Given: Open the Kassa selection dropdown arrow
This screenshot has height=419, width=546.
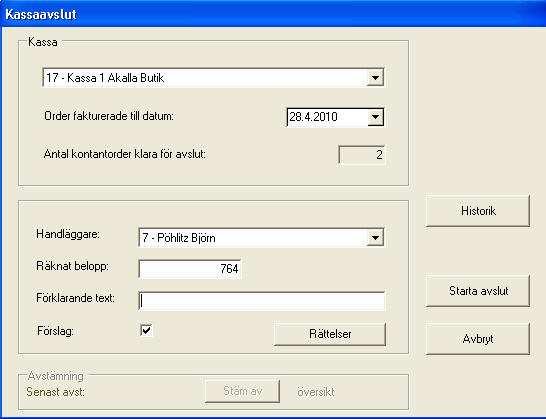Looking at the screenshot, I should click(x=375, y=77).
